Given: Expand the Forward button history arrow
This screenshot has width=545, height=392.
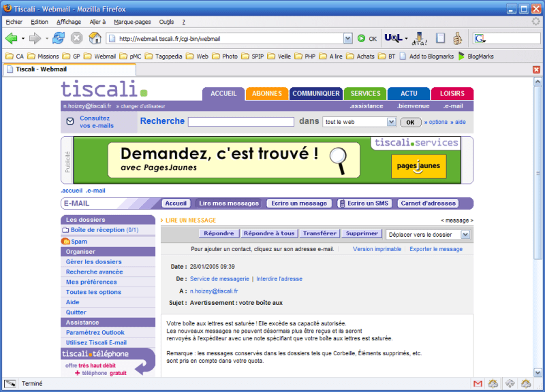Looking at the screenshot, I should pyautogui.click(x=46, y=38).
